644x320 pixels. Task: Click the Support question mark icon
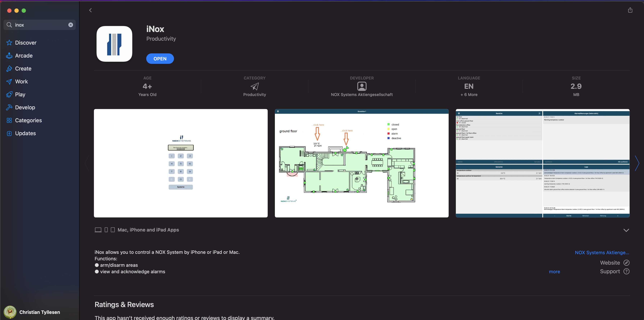[x=627, y=271]
